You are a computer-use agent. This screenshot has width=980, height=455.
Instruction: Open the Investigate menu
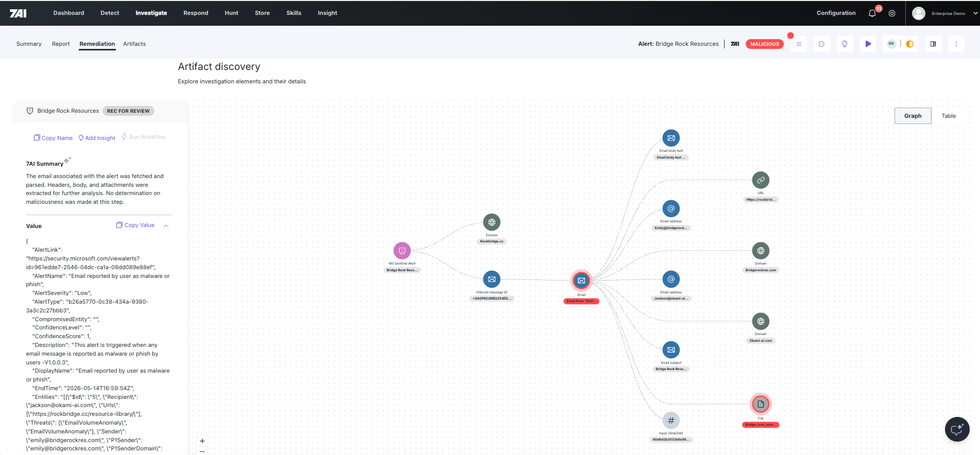click(x=151, y=13)
